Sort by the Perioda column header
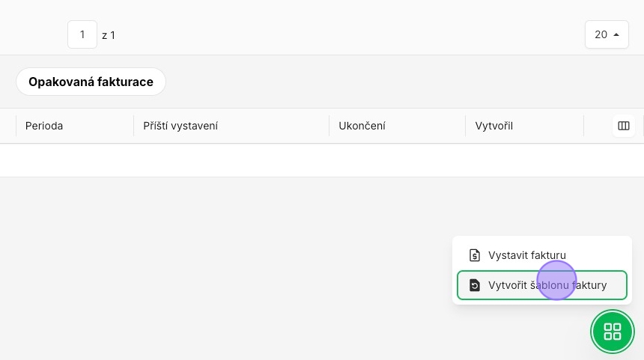This screenshot has height=360, width=644. point(44,126)
